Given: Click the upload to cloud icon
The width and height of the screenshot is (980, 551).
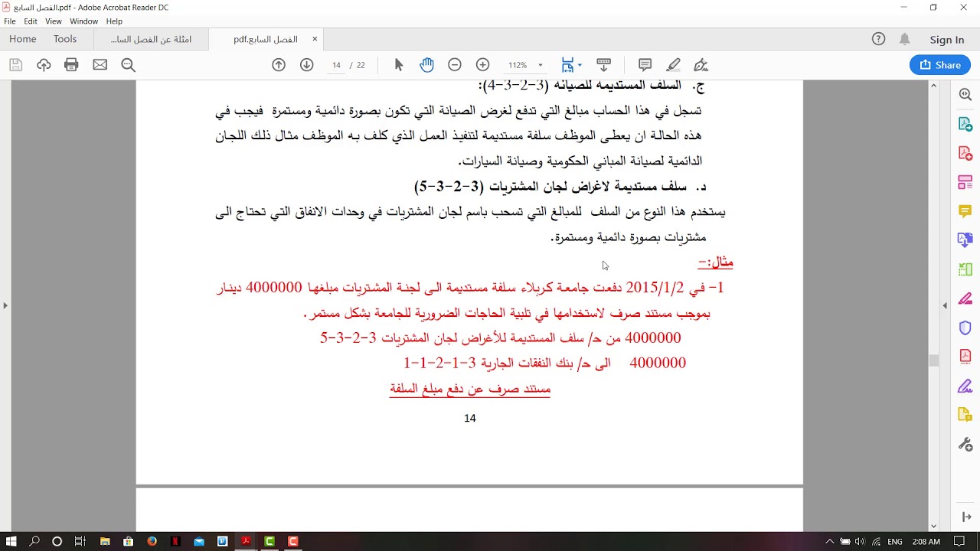Looking at the screenshot, I should tap(44, 65).
